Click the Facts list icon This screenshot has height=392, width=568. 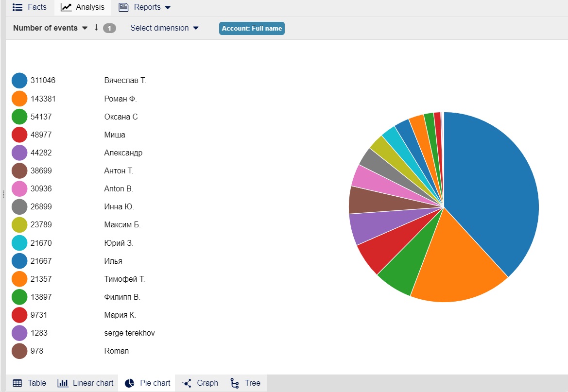tap(17, 7)
